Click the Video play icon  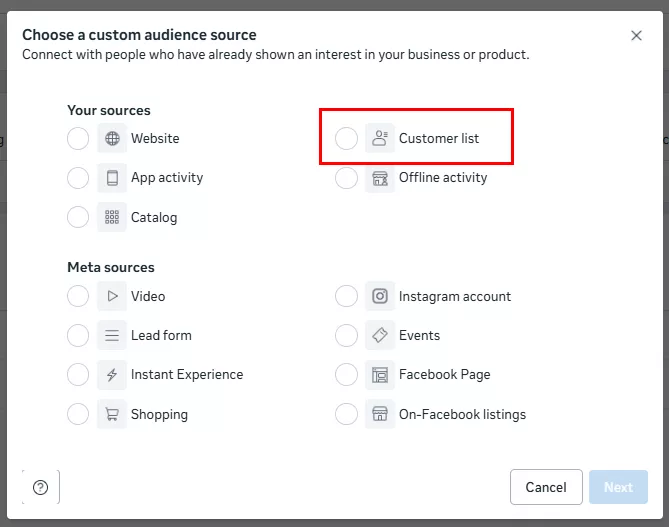pyautogui.click(x=112, y=296)
